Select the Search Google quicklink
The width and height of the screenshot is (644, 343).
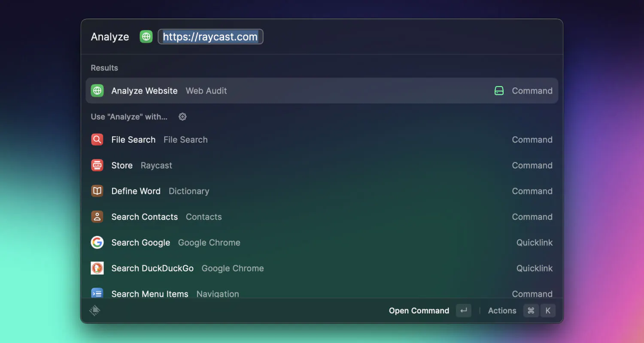[x=322, y=242]
